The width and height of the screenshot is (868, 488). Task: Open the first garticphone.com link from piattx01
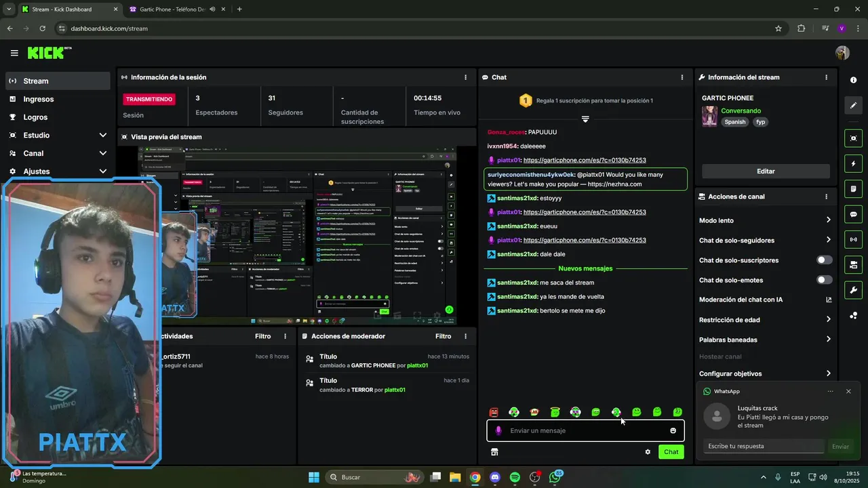pyautogui.click(x=585, y=161)
